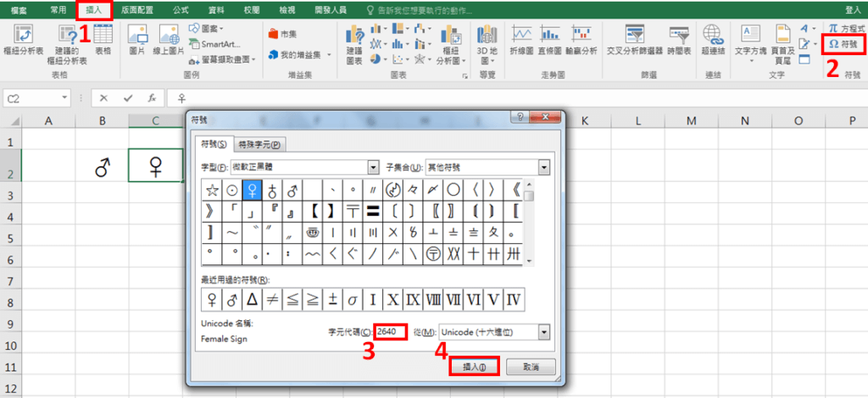
Task: Click the 字元代碼 field containing 2640
Action: click(x=392, y=331)
